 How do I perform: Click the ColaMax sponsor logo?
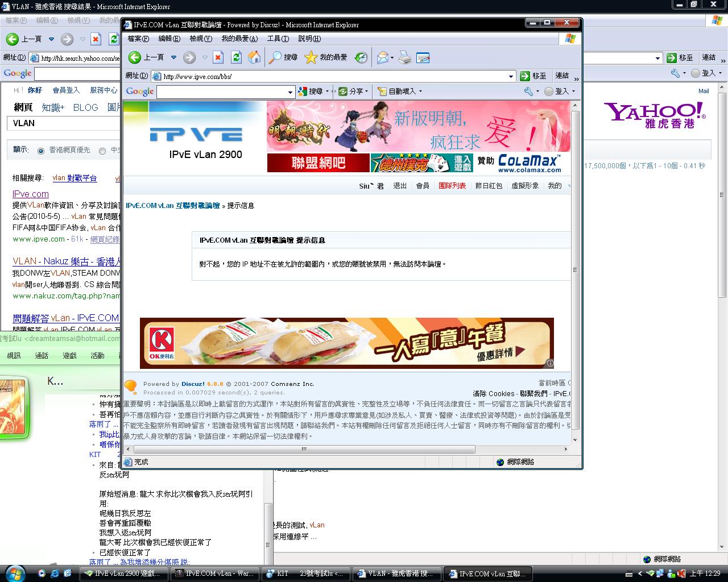coord(530,163)
